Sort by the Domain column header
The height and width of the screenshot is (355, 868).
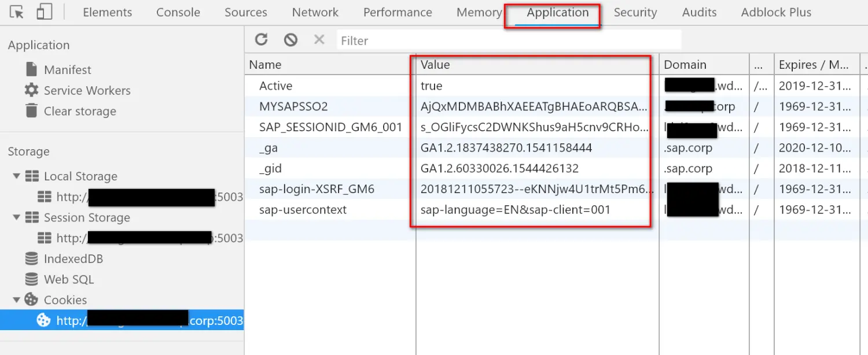click(704, 65)
